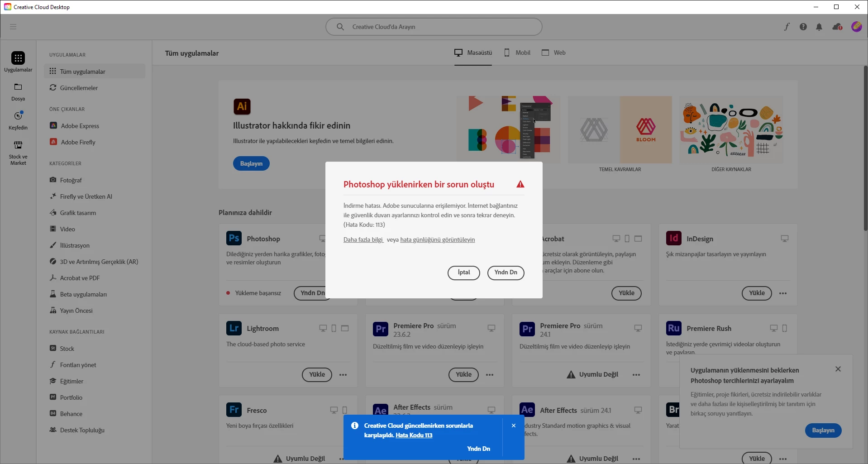
Task: Select Keşfedin in the left rail
Action: tap(18, 121)
